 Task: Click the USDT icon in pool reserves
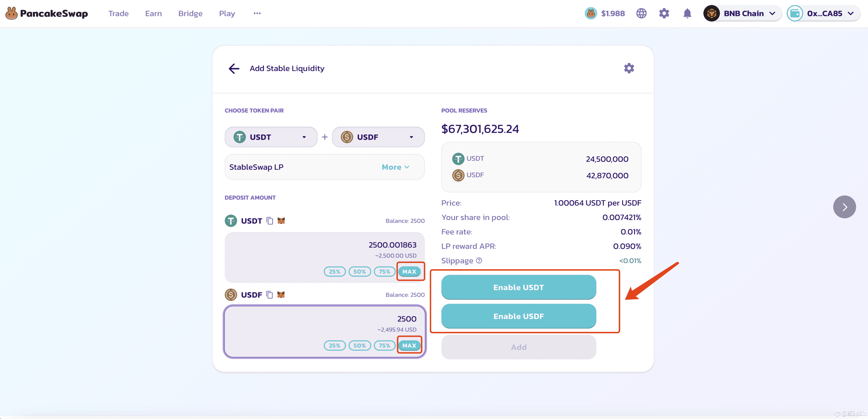[458, 159]
